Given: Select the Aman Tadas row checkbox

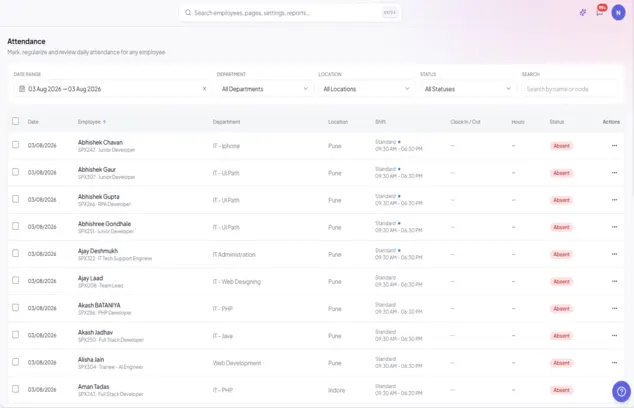Looking at the screenshot, I should tap(15, 389).
